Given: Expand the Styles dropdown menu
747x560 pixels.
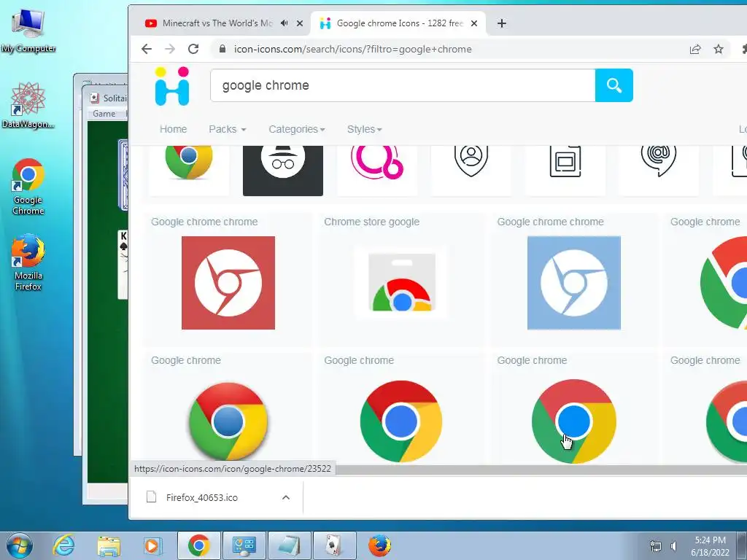Looking at the screenshot, I should (365, 129).
